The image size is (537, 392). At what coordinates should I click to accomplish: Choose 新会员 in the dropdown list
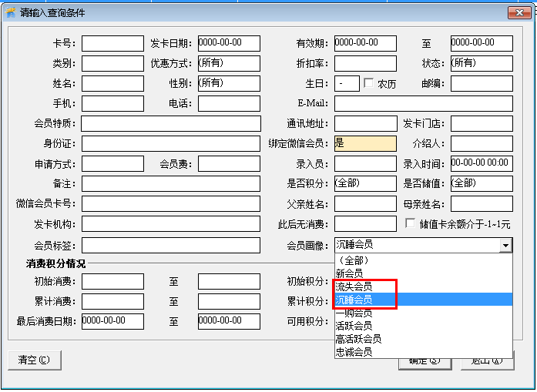click(x=350, y=273)
